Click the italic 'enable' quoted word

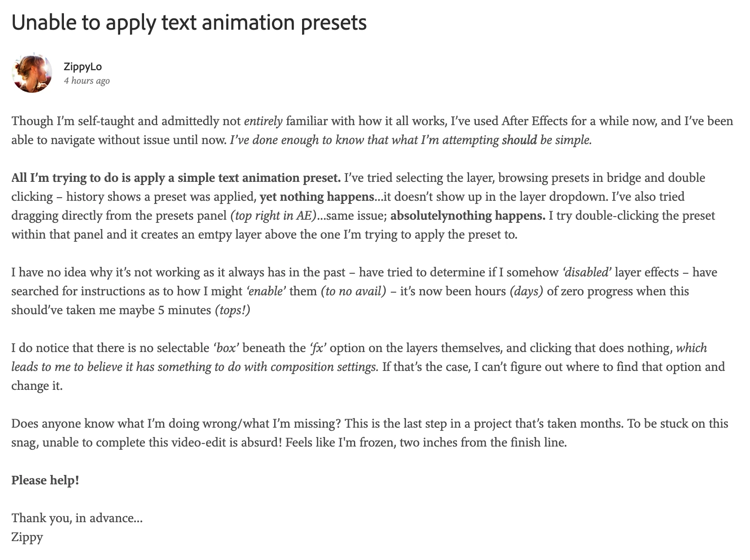pos(266,291)
